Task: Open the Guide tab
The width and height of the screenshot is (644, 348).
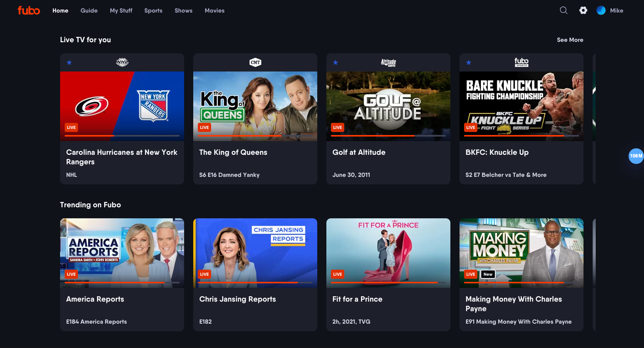Action: 89,11
